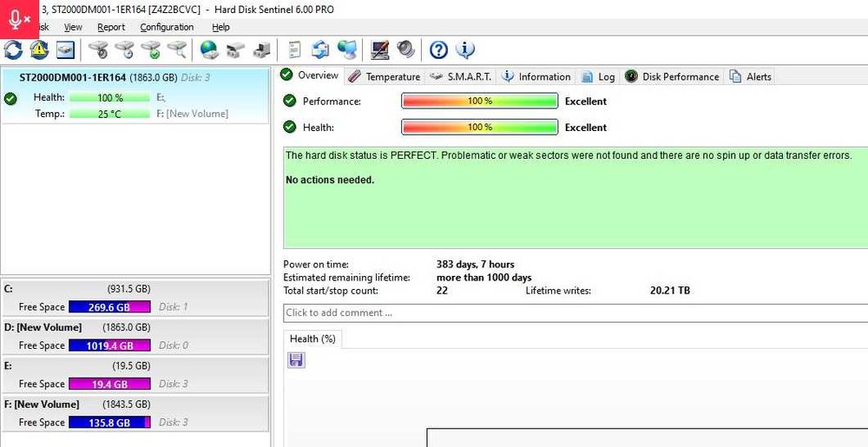Click the 'F: [New Volume]' label in disk entry
Image resolution: width=868 pixels, height=447 pixels.
(192, 114)
